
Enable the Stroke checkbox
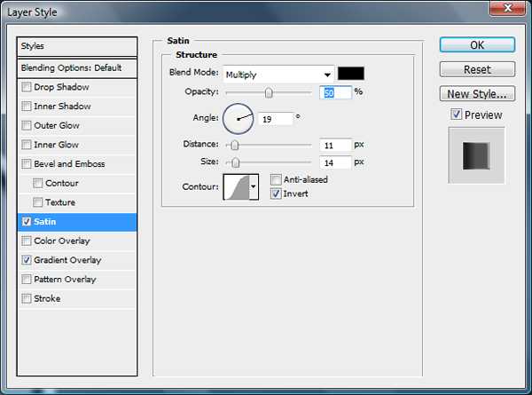coord(26,298)
